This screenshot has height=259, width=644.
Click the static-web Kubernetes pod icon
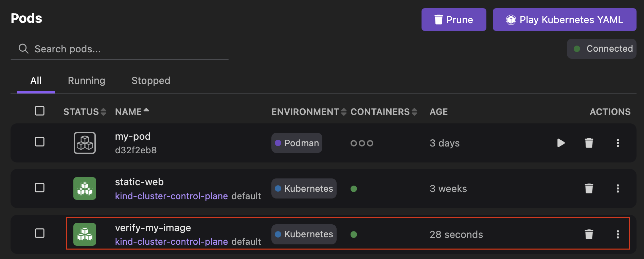click(85, 188)
